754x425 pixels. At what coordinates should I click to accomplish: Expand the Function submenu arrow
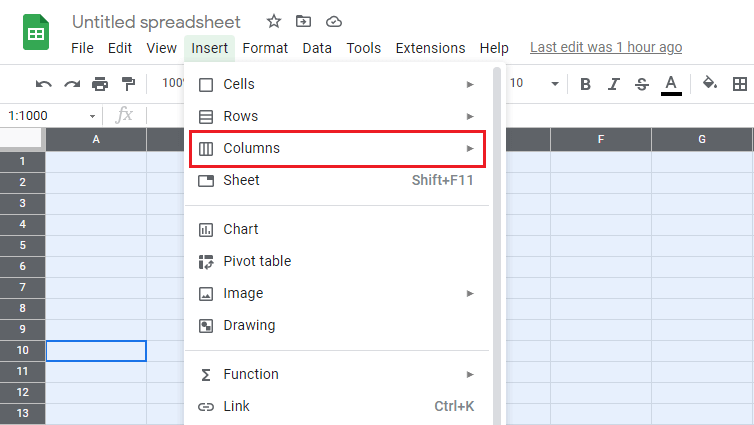[470, 374]
